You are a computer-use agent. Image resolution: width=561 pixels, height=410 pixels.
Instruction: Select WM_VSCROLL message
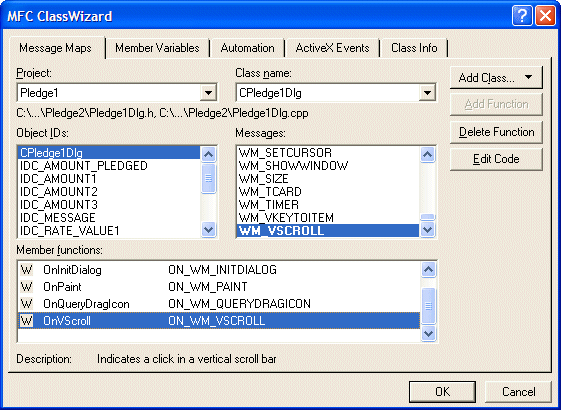(x=328, y=231)
